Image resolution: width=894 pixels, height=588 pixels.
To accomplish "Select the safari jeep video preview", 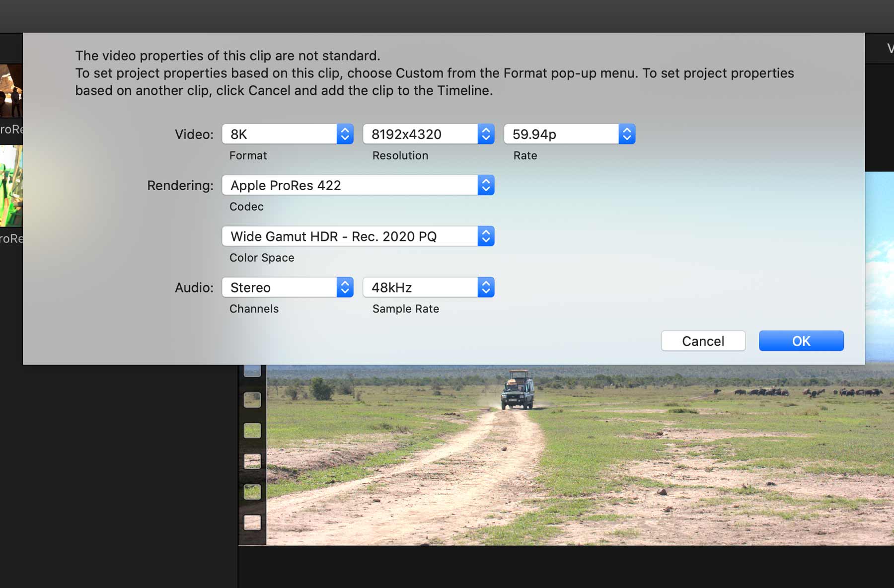I will [x=580, y=454].
